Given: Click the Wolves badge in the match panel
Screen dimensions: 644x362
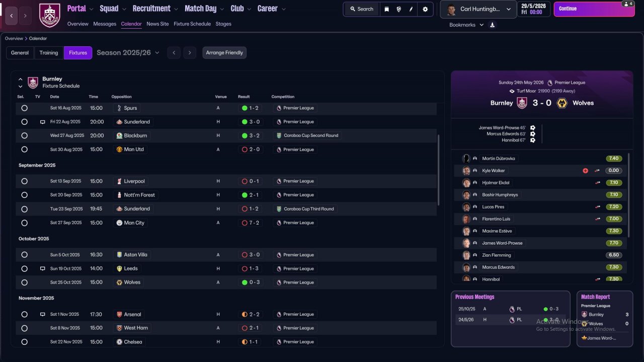Looking at the screenshot, I should (x=562, y=103).
